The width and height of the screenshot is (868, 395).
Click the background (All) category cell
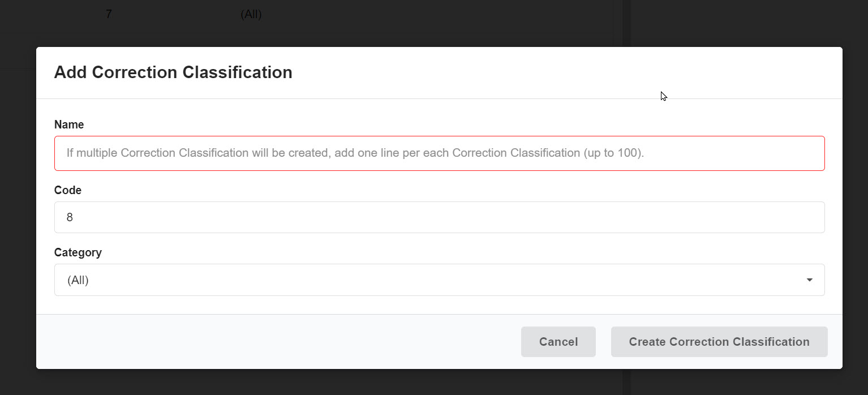[251, 15]
